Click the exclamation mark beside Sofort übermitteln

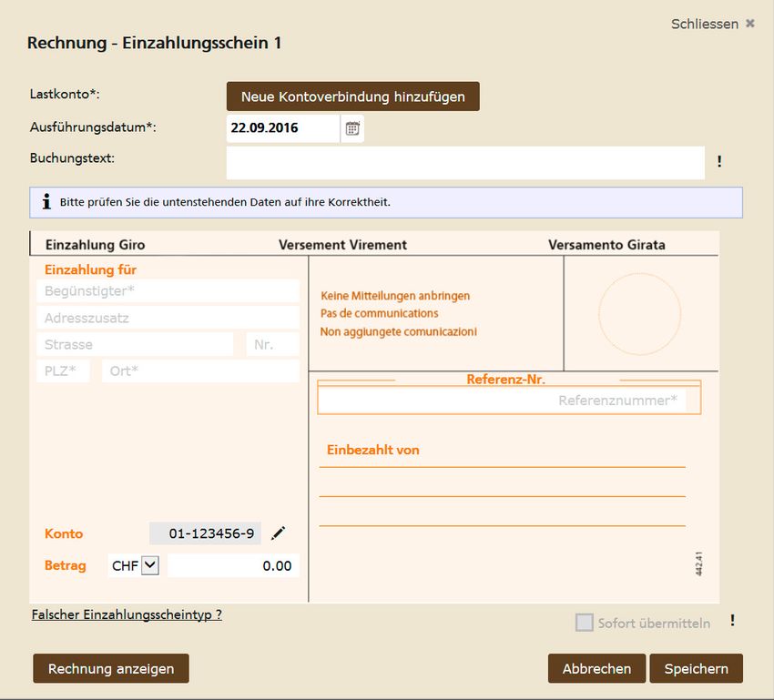click(x=732, y=621)
